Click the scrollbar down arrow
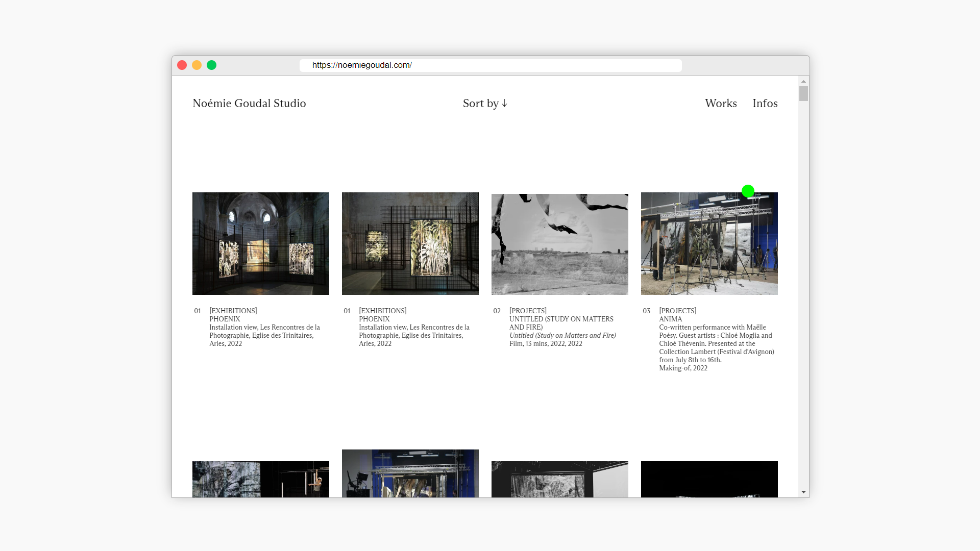 [803, 492]
